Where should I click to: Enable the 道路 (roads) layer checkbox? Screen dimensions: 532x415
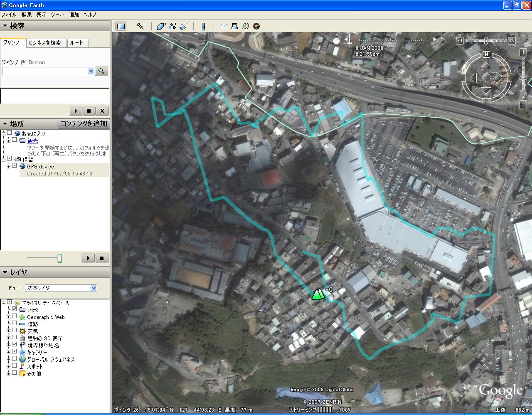click(x=15, y=324)
